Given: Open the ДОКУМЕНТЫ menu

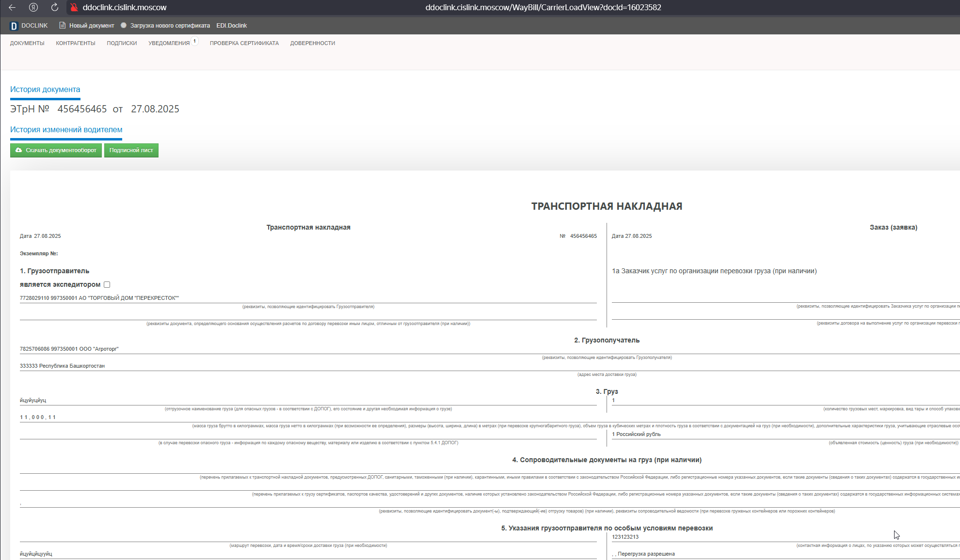Looking at the screenshot, I should (27, 43).
